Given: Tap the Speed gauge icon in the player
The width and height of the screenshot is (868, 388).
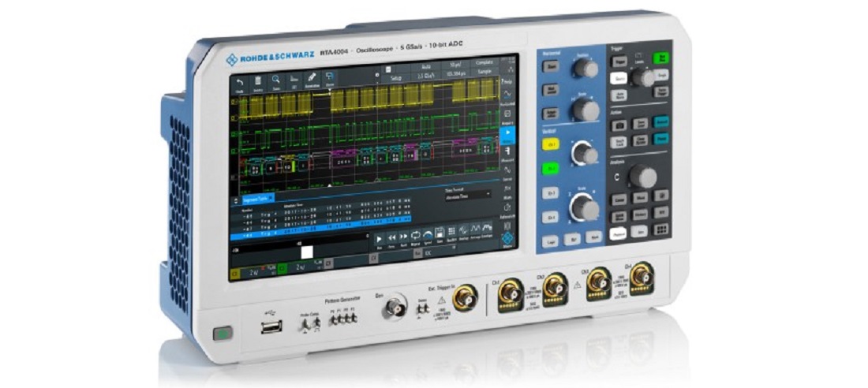Looking at the screenshot, I should click(x=428, y=235).
